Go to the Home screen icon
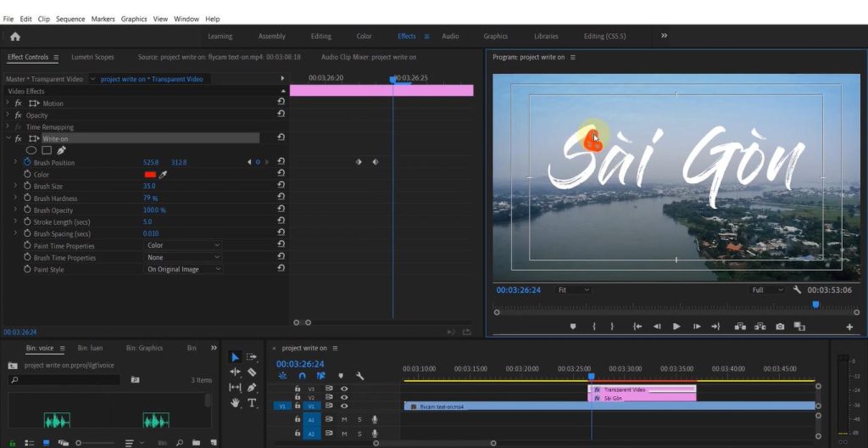The height and width of the screenshot is (448, 868). click(15, 36)
